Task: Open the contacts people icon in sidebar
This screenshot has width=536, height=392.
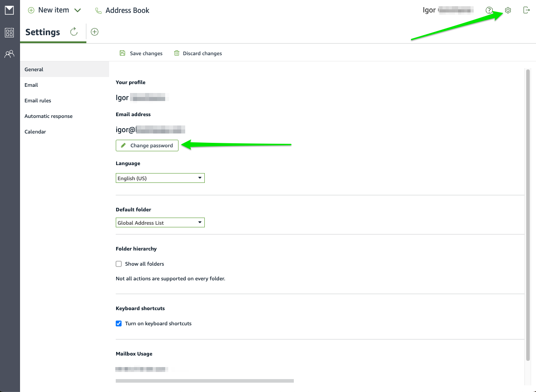Action: (x=9, y=54)
